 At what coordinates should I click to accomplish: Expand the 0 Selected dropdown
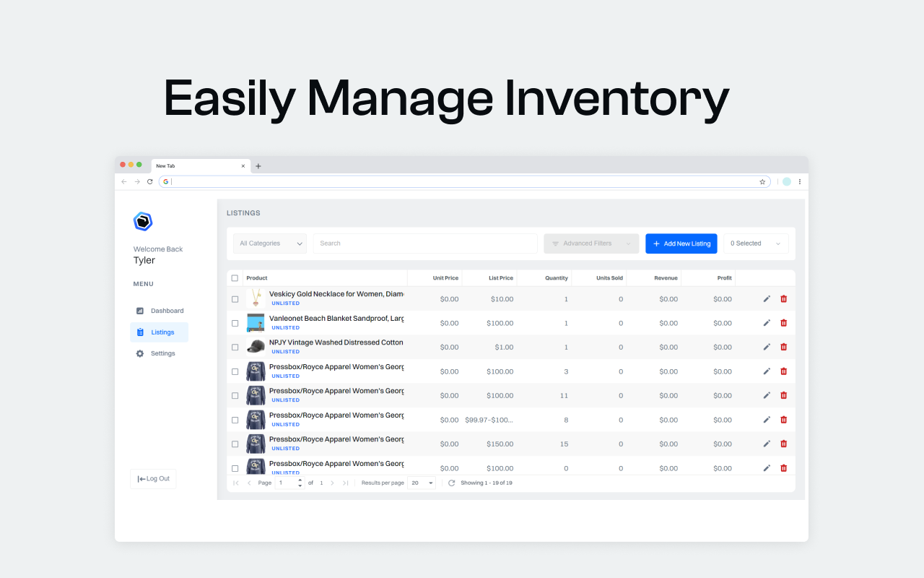tap(755, 243)
